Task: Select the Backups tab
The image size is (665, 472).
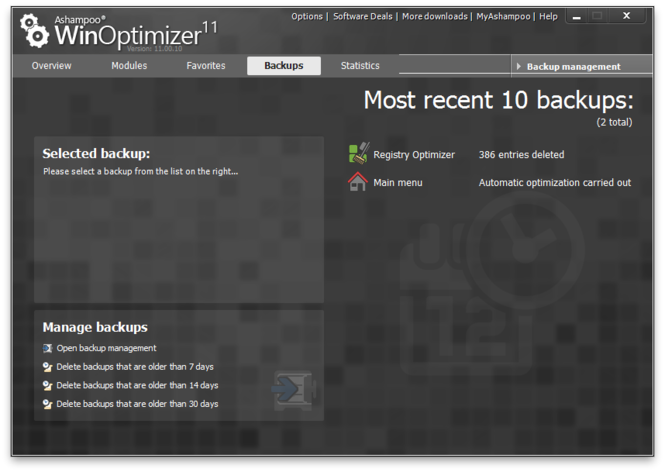Action: (284, 66)
